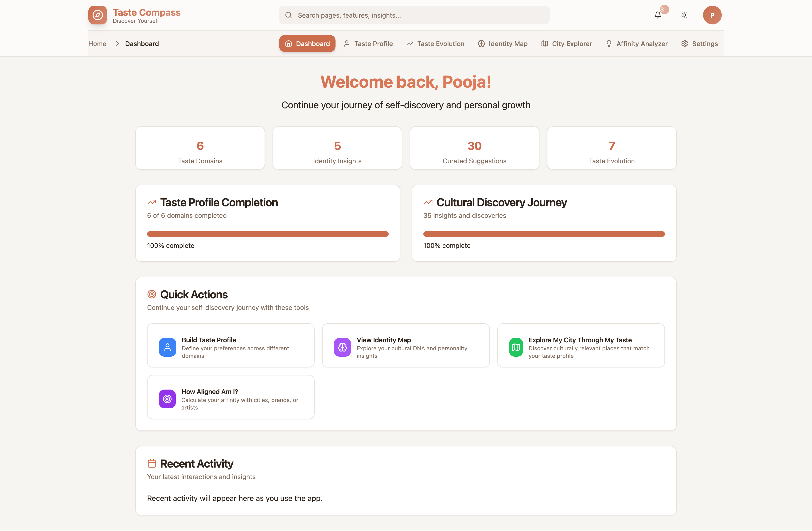812x531 pixels.
Task: Click the Recent Activity calendar icon
Action: tap(152, 463)
